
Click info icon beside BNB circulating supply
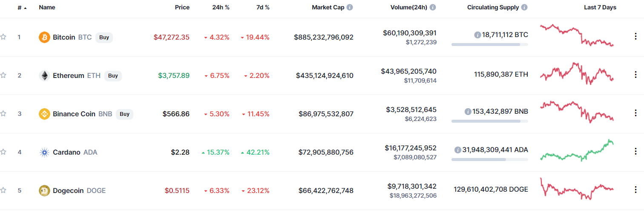tap(468, 112)
